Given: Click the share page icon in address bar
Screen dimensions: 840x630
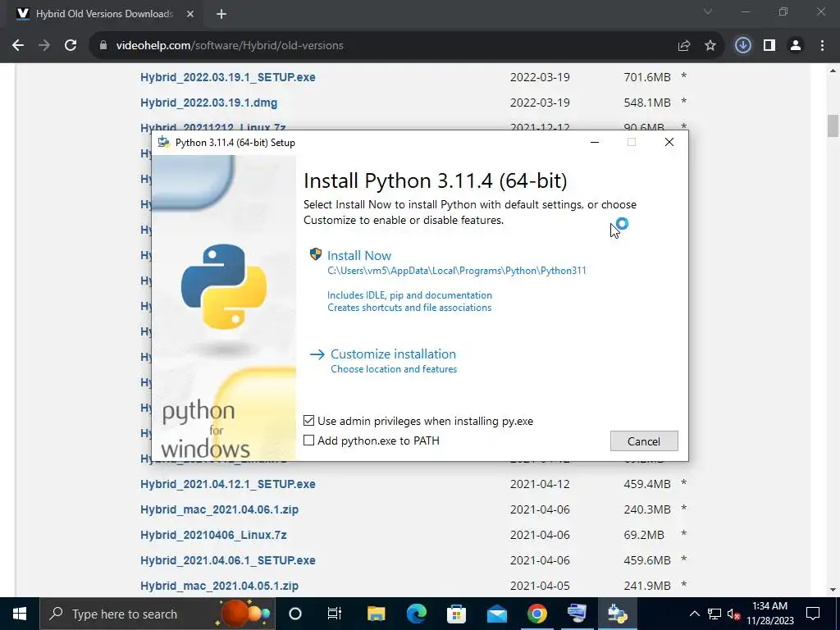Looking at the screenshot, I should click(x=684, y=46).
